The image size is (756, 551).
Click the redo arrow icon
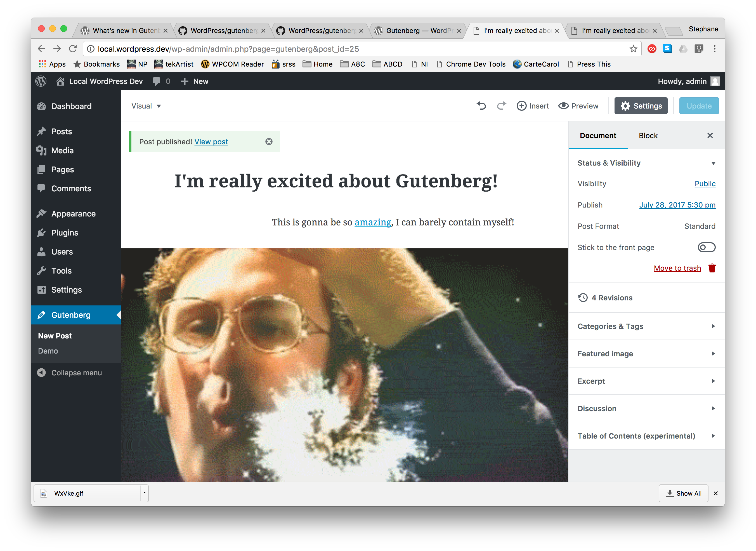[x=501, y=106]
